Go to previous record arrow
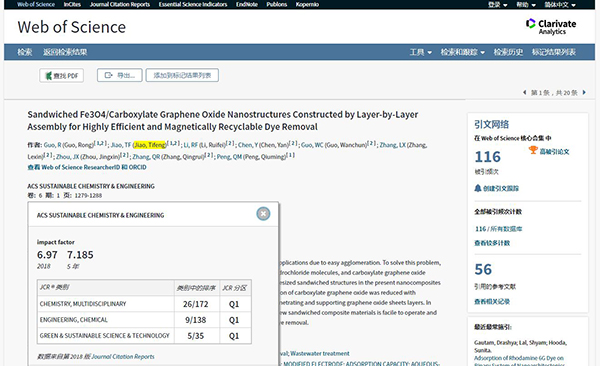Viewport: 600px width, 366px height. coord(525,92)
